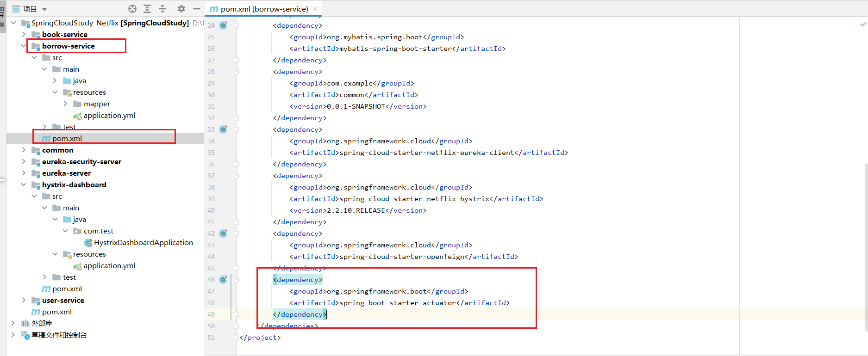Expand the 草稿文件和控制台 node

tap(13, 335)
